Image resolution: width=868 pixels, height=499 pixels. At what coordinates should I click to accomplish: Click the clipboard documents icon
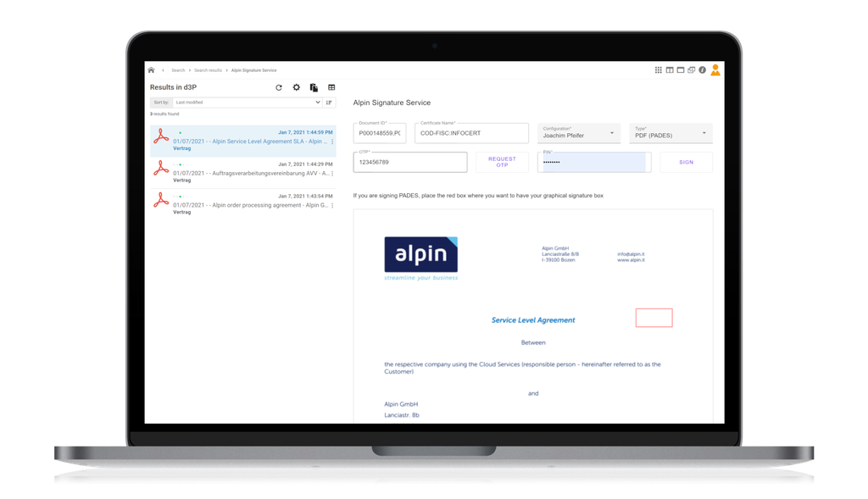click(x=314, y=87)
